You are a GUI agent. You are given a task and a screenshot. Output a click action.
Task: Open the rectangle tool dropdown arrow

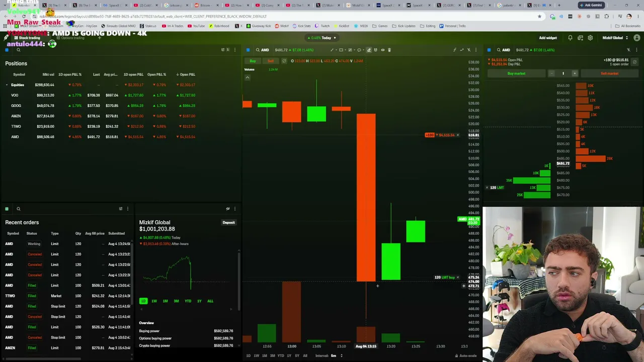345,50
